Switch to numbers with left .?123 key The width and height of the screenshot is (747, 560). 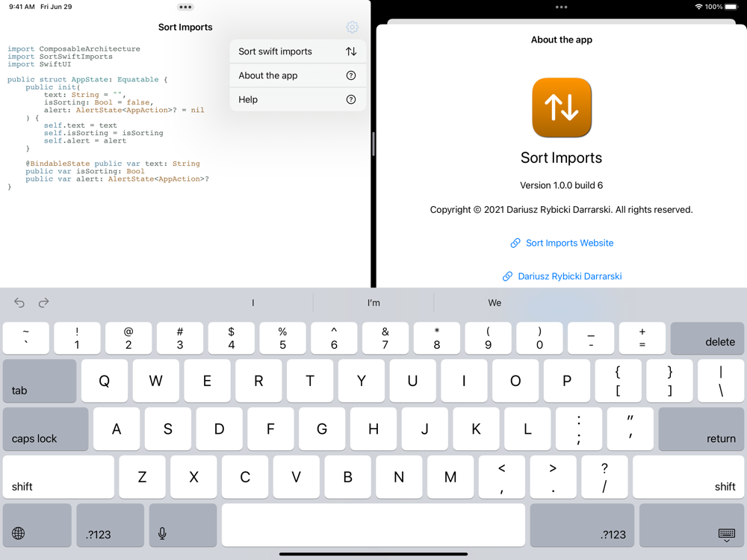pos(110,525)
